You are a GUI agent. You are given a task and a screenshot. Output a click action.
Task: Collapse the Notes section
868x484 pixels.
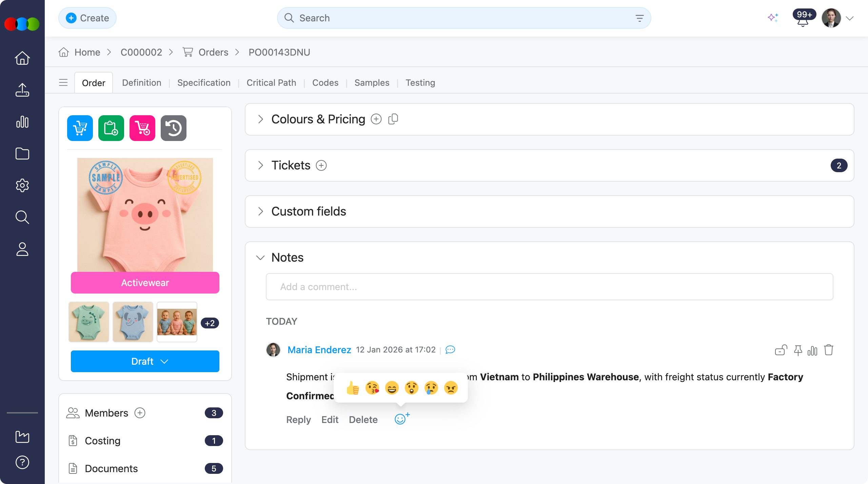coord(260,257)
